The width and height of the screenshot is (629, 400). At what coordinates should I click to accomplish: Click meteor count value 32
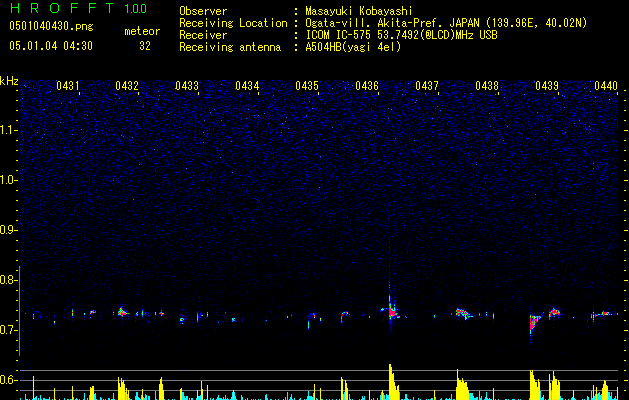(x=145, y=46)
